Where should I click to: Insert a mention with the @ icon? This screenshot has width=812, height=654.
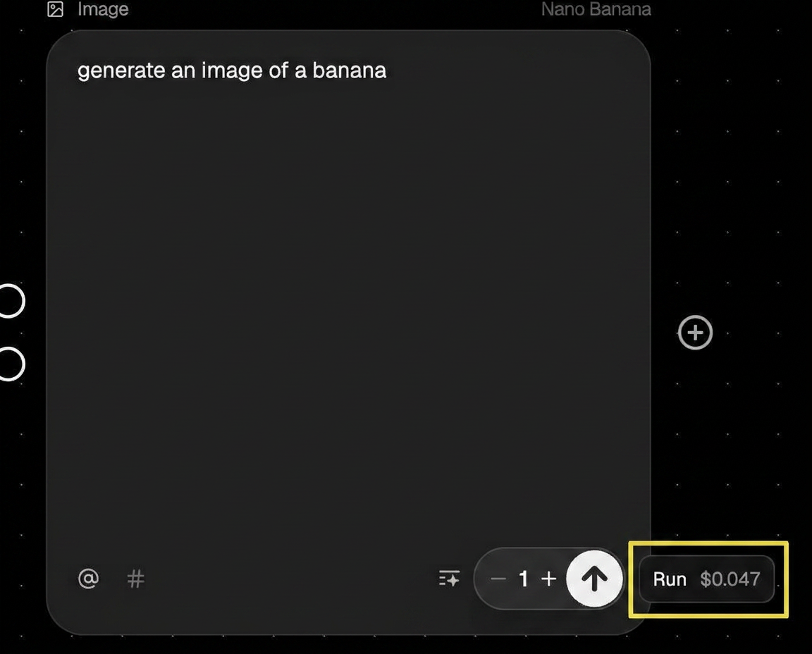(x=89, y=579)
